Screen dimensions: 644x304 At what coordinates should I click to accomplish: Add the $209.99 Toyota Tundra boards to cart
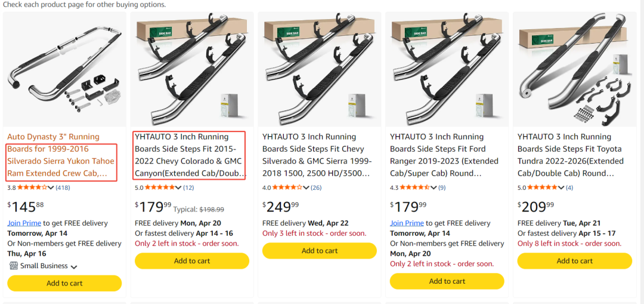click(x=575, y=261)
